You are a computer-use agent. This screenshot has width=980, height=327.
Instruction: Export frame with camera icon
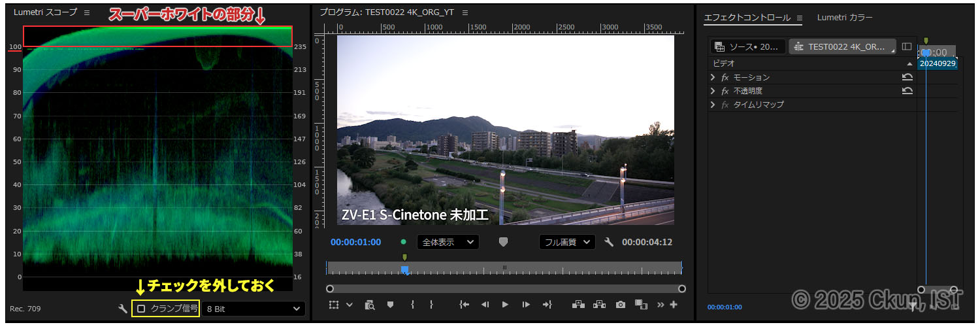(621, 305)
